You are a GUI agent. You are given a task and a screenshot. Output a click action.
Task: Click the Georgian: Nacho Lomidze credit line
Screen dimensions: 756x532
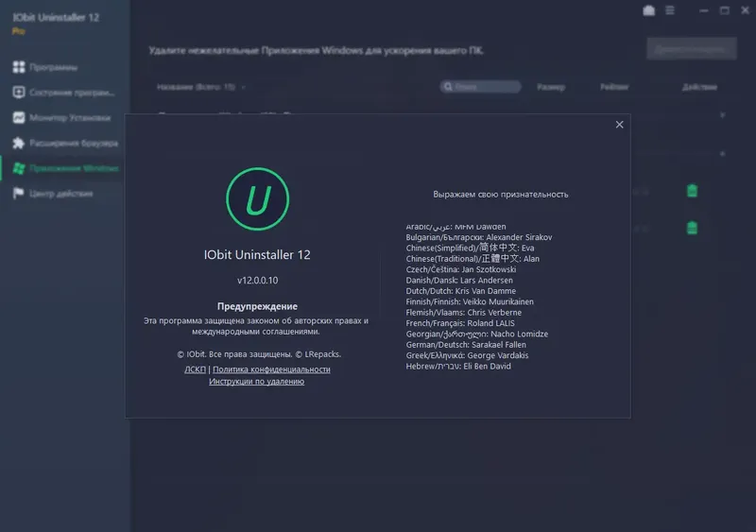(477, 334)
